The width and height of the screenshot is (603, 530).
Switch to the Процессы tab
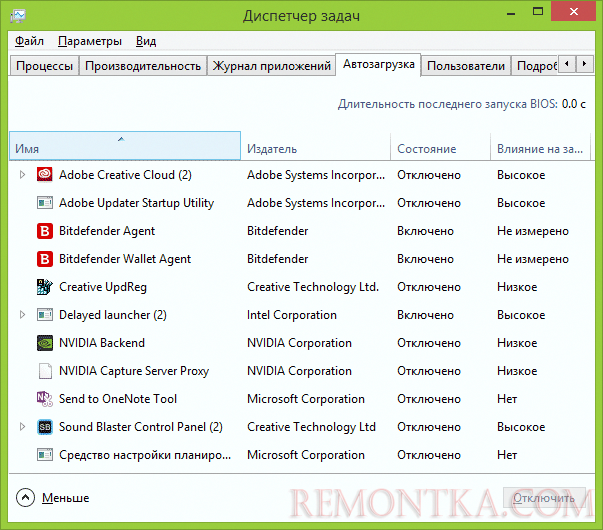pos(44,66)
